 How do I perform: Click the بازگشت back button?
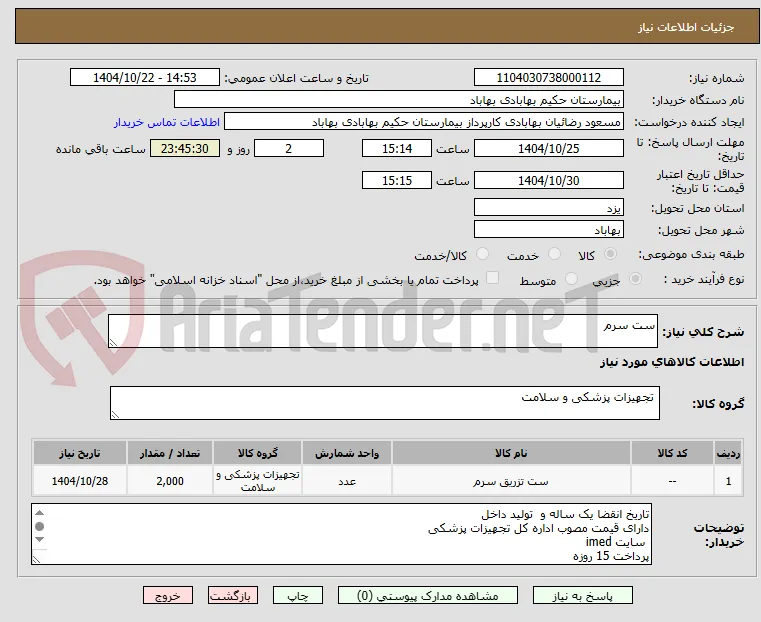pyautogui.click(x=233, y=595)
